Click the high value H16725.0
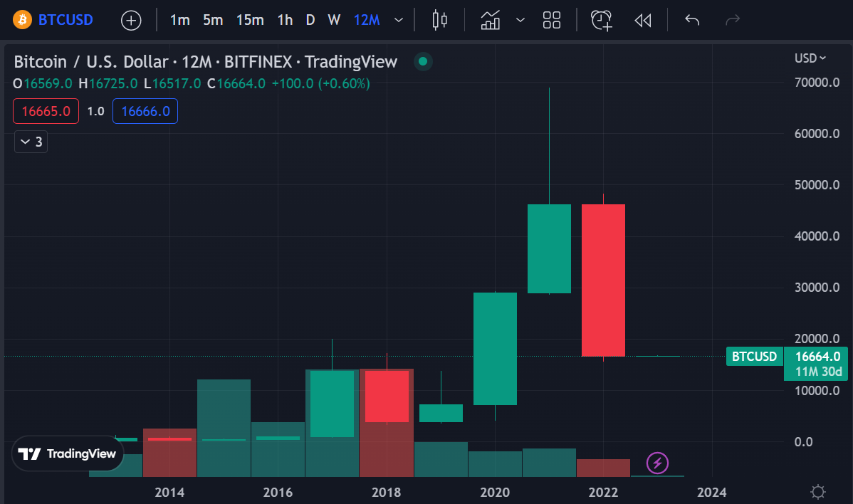This screenshot has height=504, width=853. click(x=108, y=84)
